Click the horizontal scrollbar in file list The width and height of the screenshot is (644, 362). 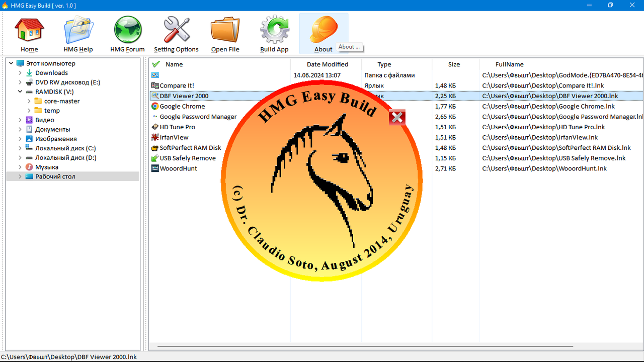(365, 346)
